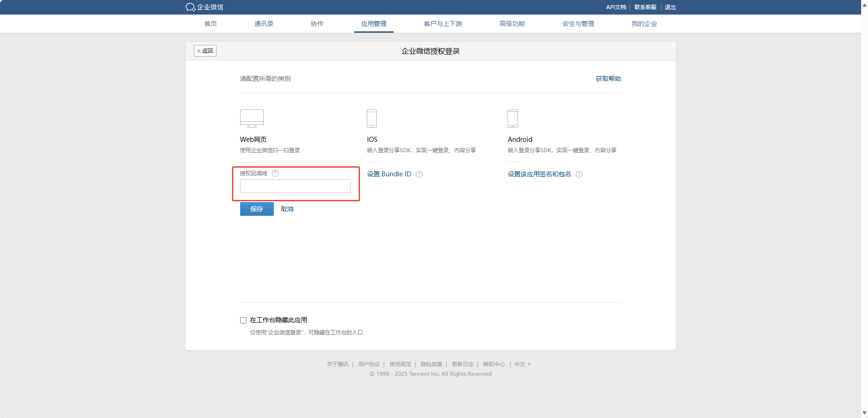Open the 中文 language dropdown in footer

pos(523,364)
